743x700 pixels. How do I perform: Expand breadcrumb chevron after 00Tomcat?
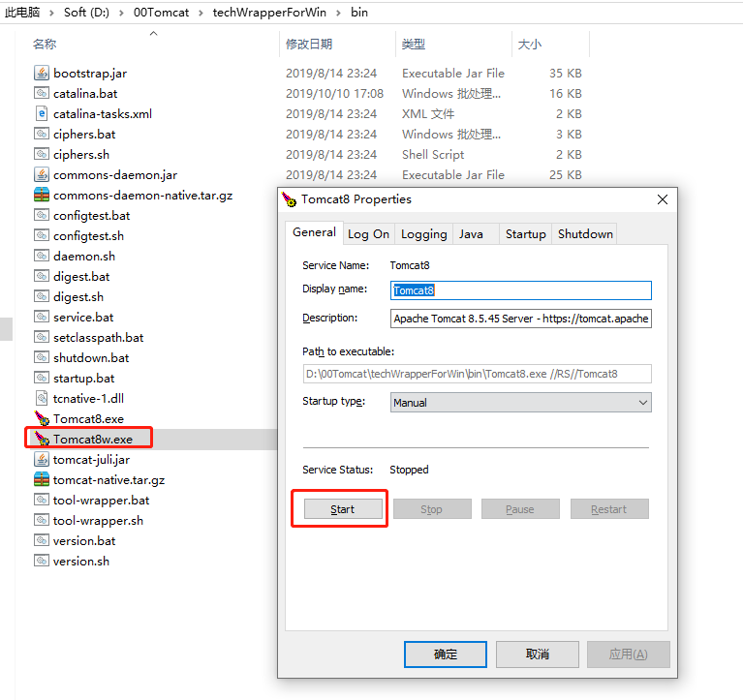201,13
